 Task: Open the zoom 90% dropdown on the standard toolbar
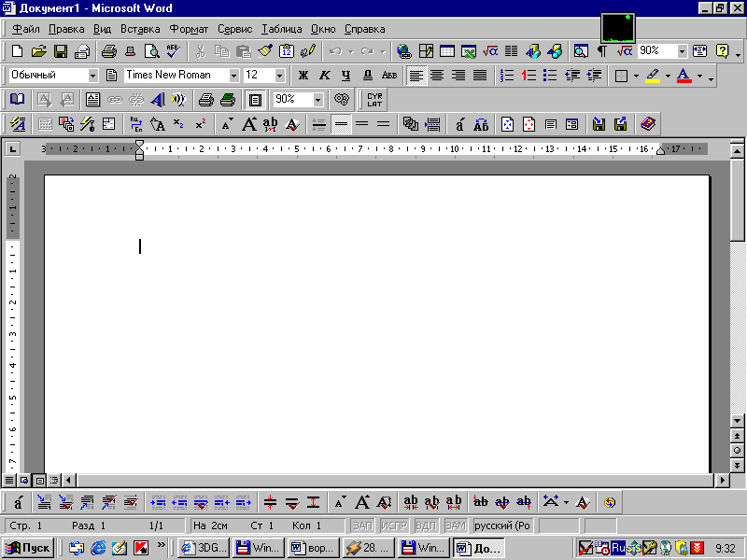(683, 51)
